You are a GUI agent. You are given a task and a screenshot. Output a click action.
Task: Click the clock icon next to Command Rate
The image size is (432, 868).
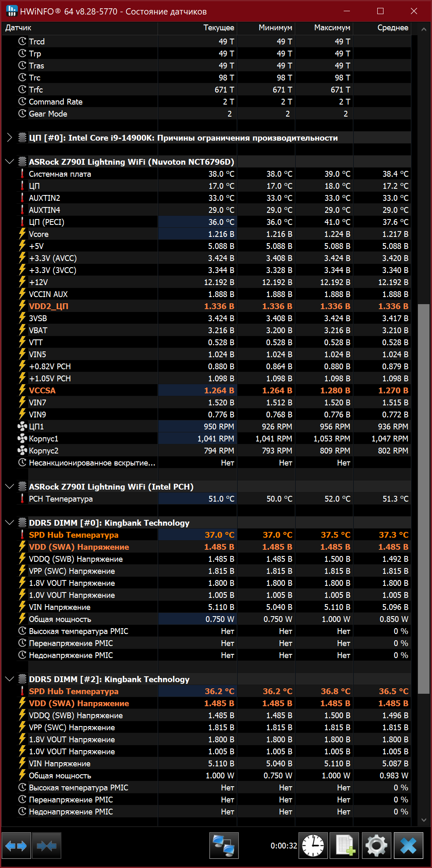point(22,101)
